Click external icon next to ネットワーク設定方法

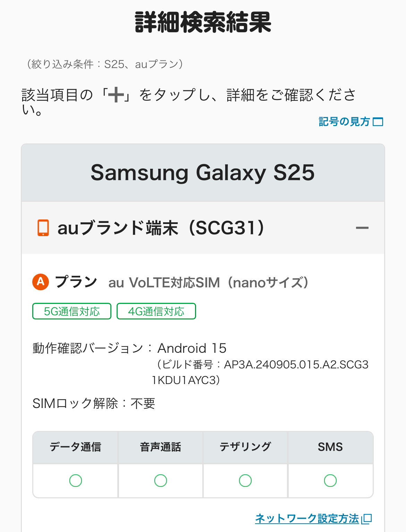coord(367,519)
